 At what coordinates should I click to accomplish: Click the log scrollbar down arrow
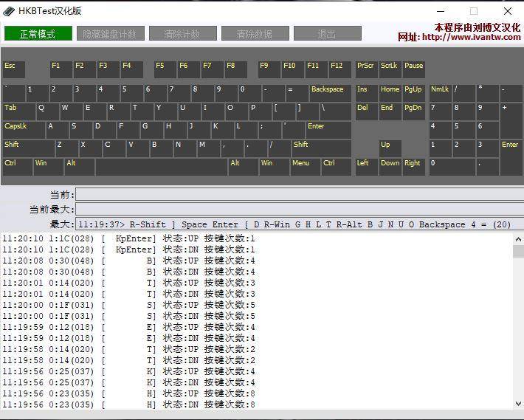pos(518,403)
